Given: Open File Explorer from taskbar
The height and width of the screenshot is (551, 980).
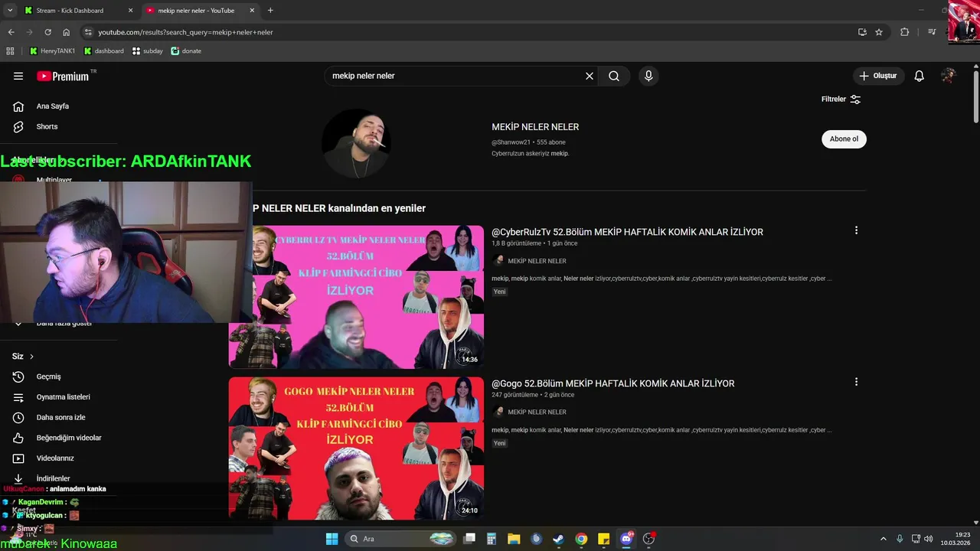Looking at the screenshot, I should tap(514, 539).
